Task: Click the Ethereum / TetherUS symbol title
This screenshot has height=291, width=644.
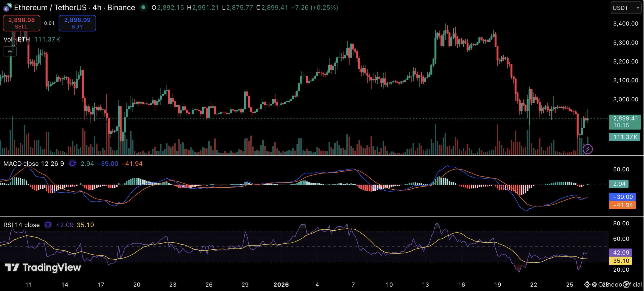Action: [x=50, y=8]
